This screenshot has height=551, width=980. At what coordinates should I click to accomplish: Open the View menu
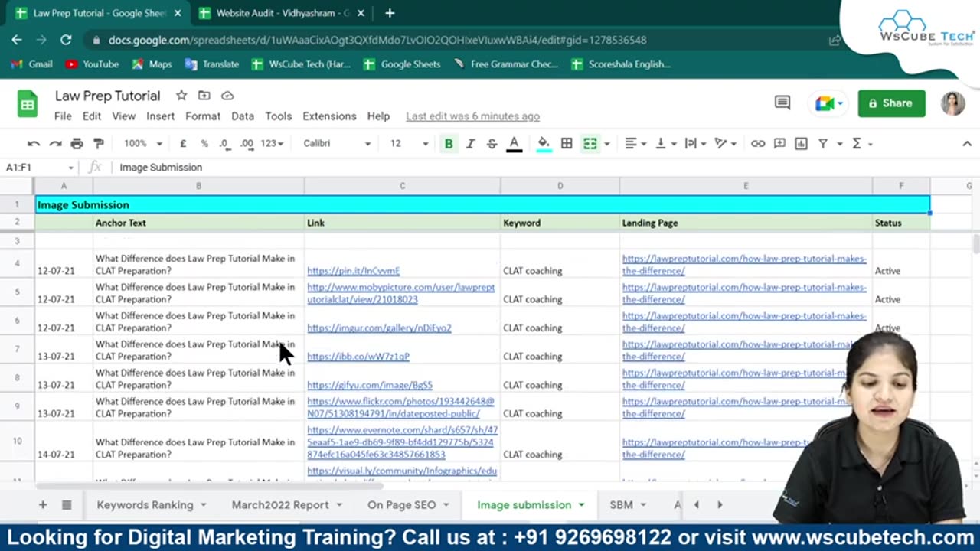click(x=123, y=116)
